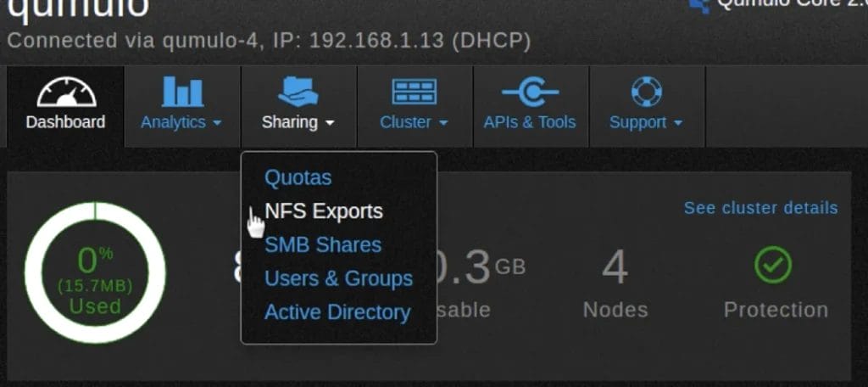Go to Users & Groups
The height and width of the screenshot is (387, 868).
pyautogui.click(x=338, y=278)
